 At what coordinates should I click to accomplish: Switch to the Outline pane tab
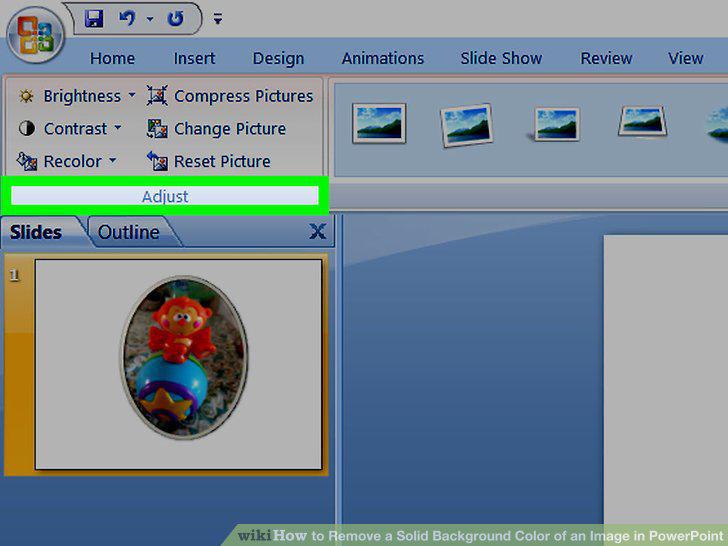[129, 232]
